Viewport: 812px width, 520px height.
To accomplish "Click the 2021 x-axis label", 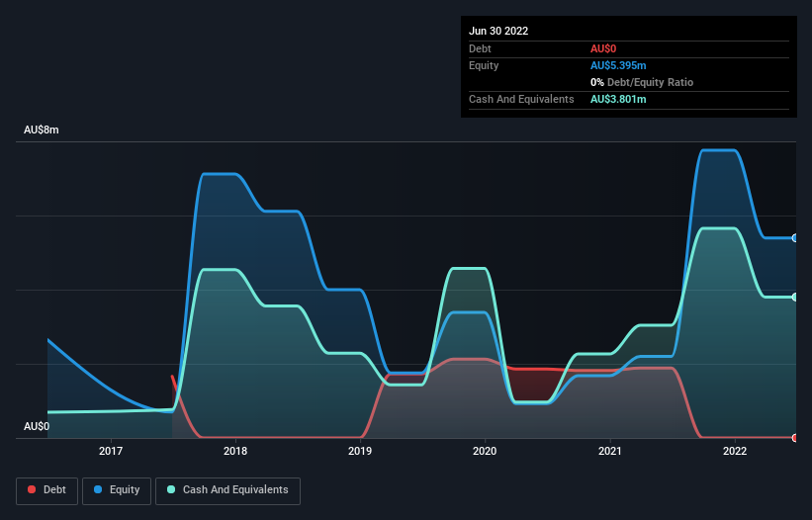I will [x=610, y=451].
